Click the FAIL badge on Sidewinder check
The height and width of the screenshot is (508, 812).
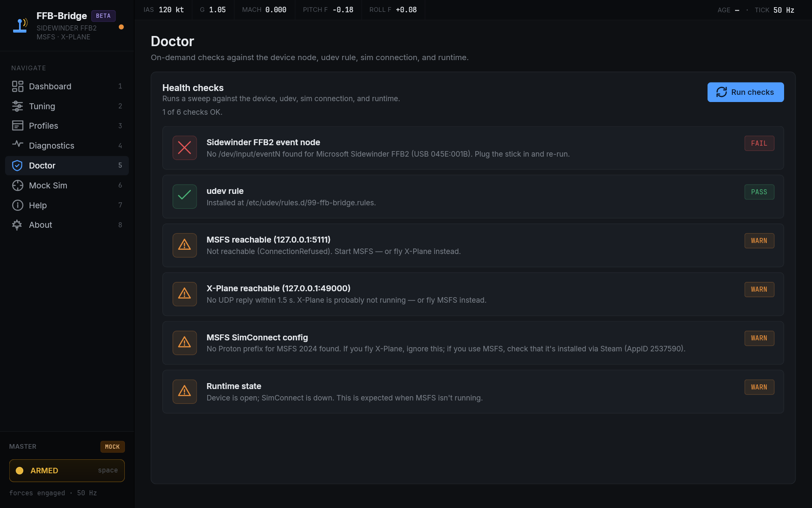pos(759,143)
